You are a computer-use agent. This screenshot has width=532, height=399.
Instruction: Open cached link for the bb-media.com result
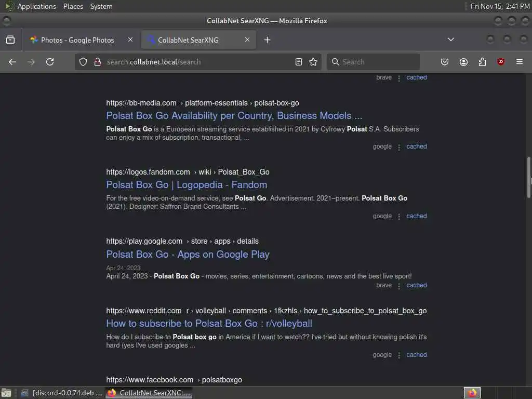pyautogui.click(x=417, y=146)
